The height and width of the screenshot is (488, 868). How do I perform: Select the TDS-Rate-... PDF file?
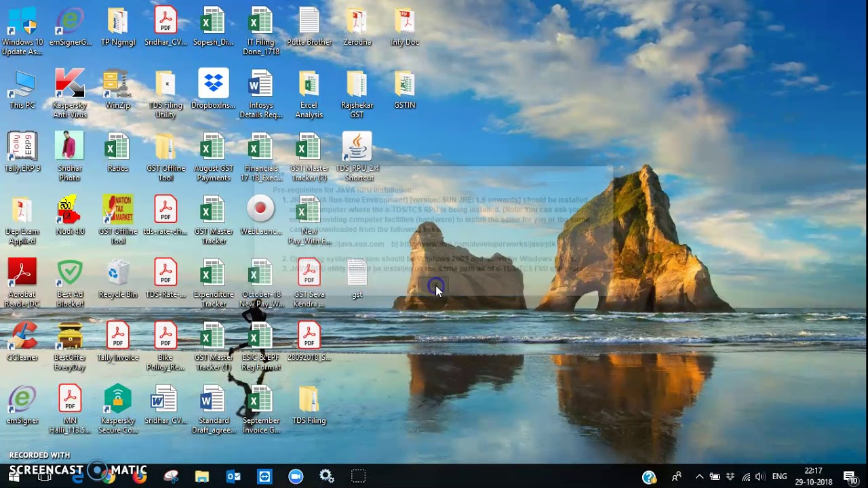pyautogui.click(x=165, y=278)
